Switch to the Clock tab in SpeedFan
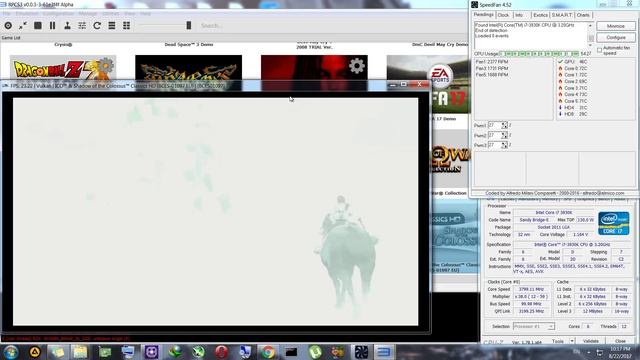This screenshot has height=360, width=640. coord(503,15)
